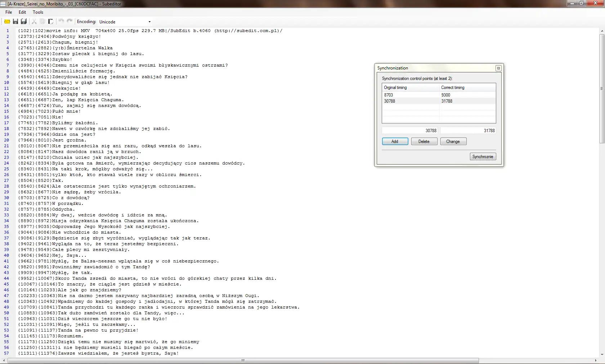The width and height of the screenshot is (605, 364).
Task: Open the File menu
Action: tap(9, 12)
